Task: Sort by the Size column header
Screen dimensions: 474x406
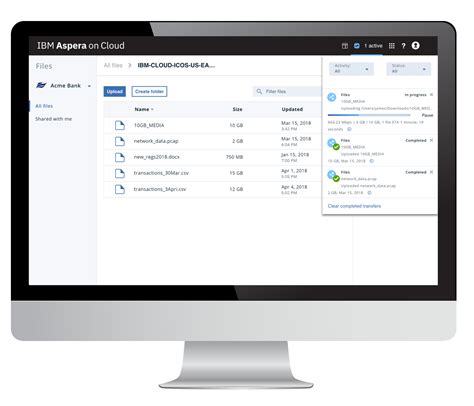Action: point(237,109)
